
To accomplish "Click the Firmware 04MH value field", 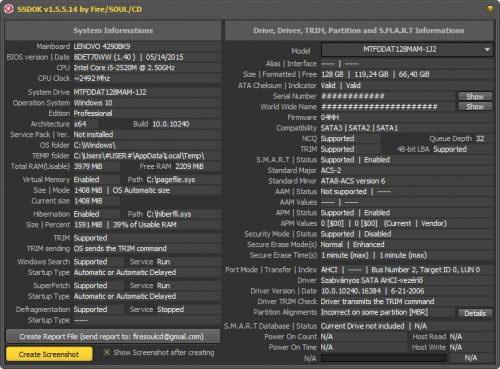I will point(407,117).
